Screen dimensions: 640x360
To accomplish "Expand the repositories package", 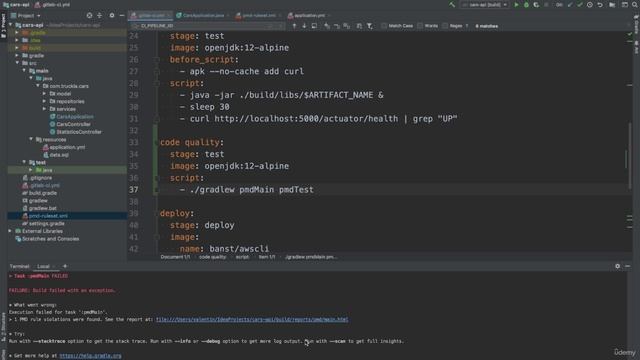I will point(44,101).
